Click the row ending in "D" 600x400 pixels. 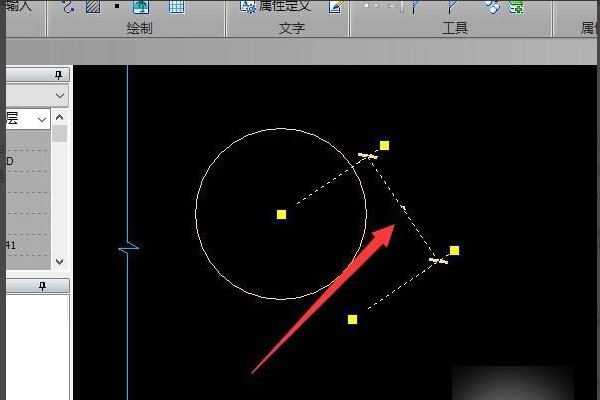(x=28, y=161)
